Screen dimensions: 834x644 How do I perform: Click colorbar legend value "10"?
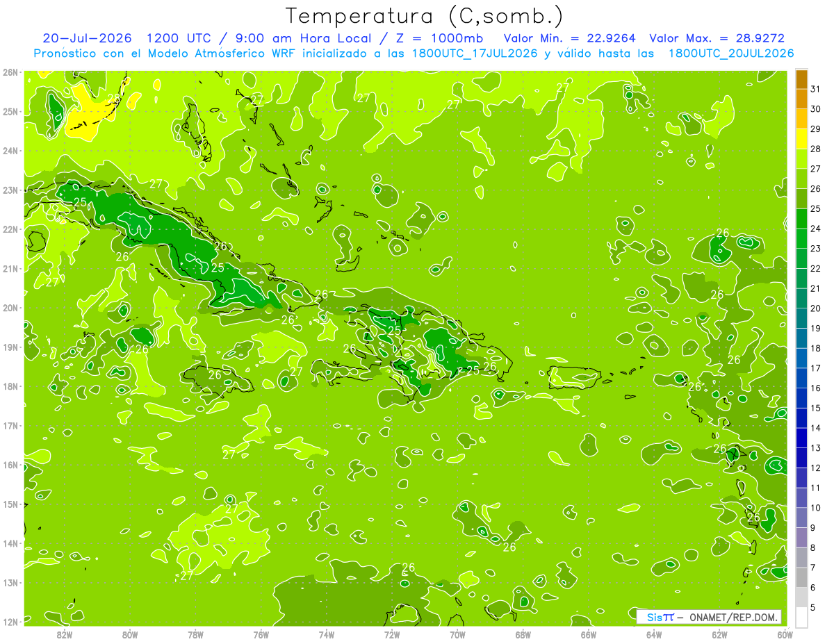(x=815, y=508)
